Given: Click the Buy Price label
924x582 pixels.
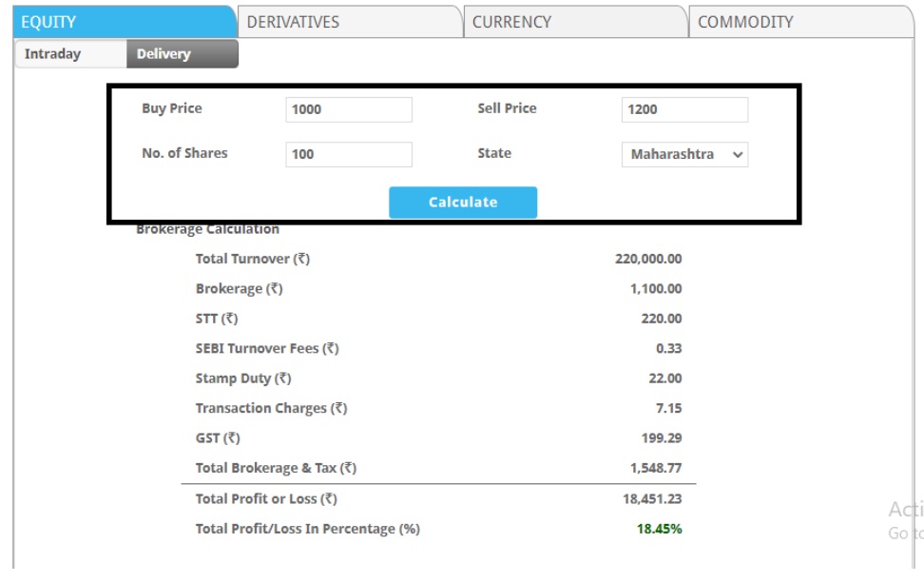Looking at the screenshot, I should 172,108.
